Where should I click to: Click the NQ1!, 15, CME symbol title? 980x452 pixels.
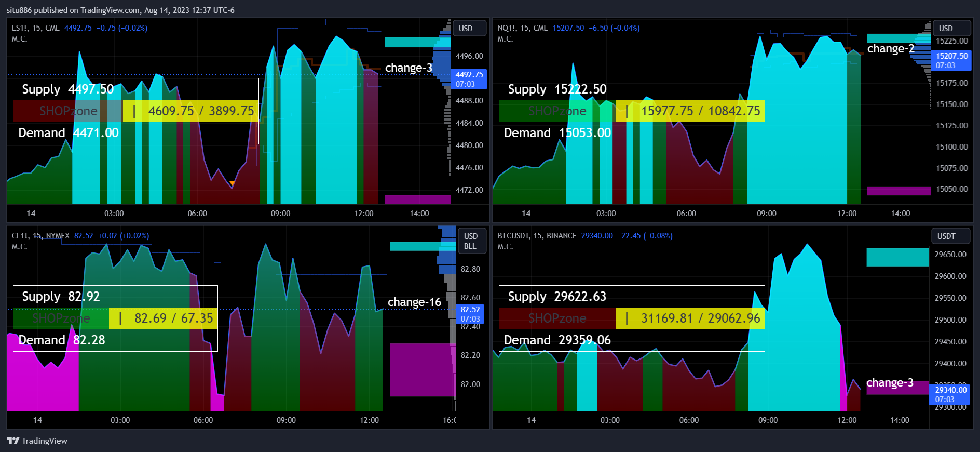(523, 28)
